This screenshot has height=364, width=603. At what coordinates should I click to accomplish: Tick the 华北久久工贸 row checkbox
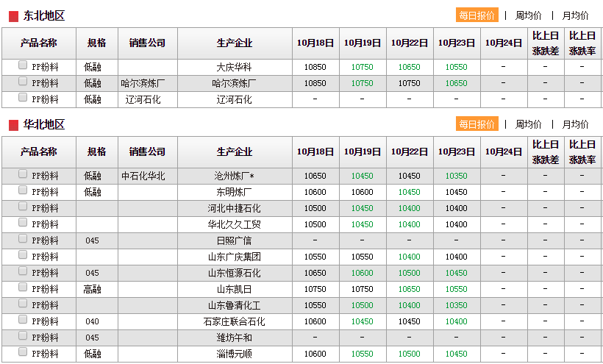coord(23,222)
